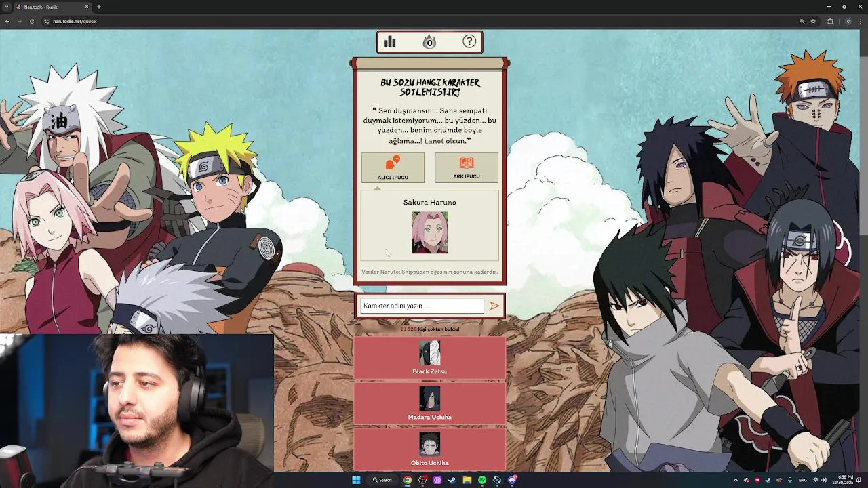
Task: Click the Obito Uchiha portrait thumbnail
Action: click(429, 444)
